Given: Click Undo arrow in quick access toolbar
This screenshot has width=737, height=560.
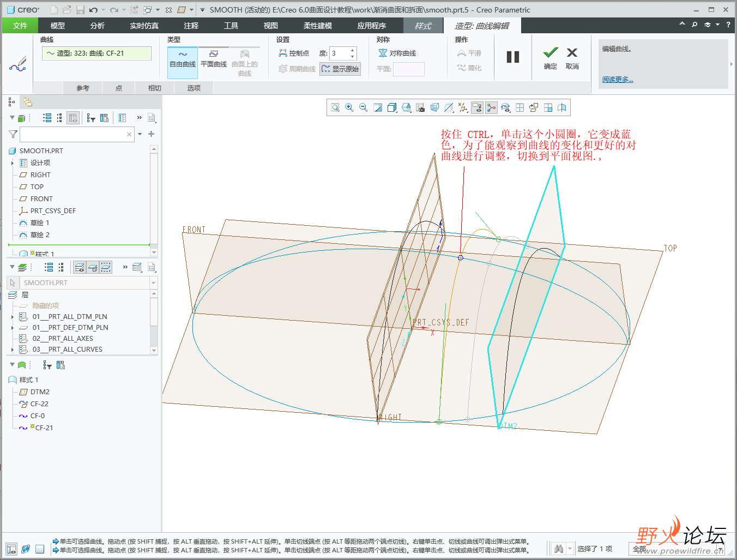Looking at the screenshot, I should point(93,10).
